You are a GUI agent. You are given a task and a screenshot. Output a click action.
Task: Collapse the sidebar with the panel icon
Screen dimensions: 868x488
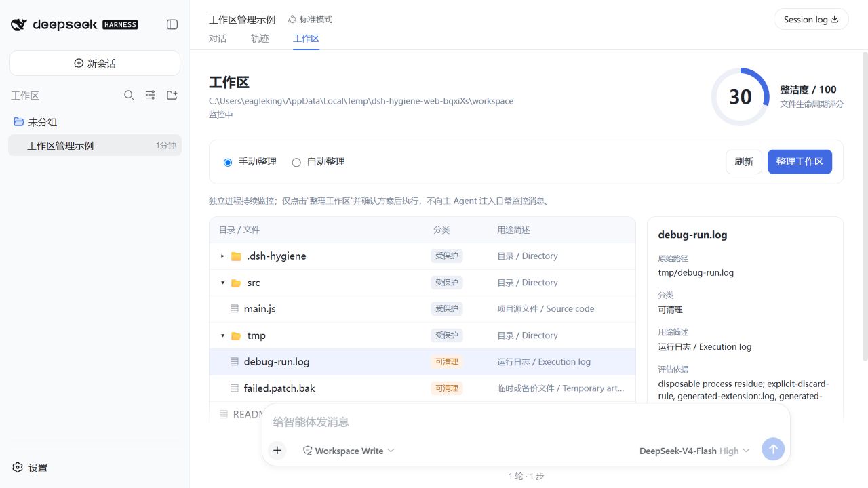pyautogui.click(x=172, y=24)
